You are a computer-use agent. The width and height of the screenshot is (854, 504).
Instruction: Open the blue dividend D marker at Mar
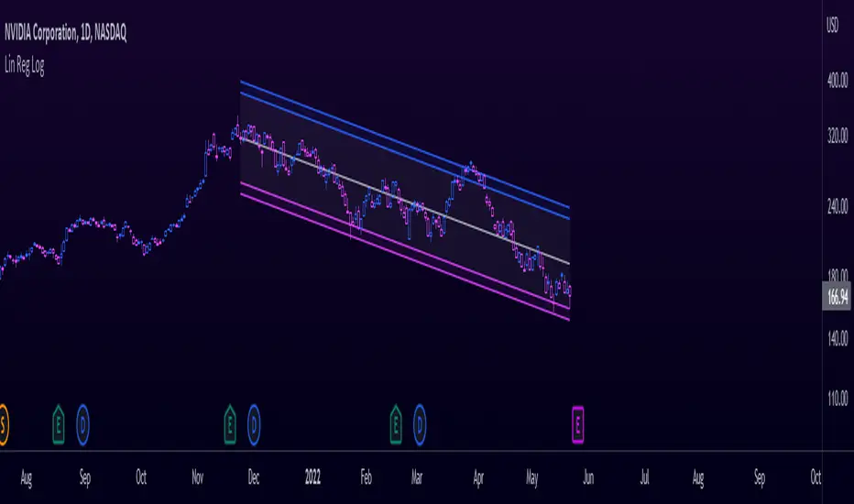pyautogui.click(x=420, y=424)
